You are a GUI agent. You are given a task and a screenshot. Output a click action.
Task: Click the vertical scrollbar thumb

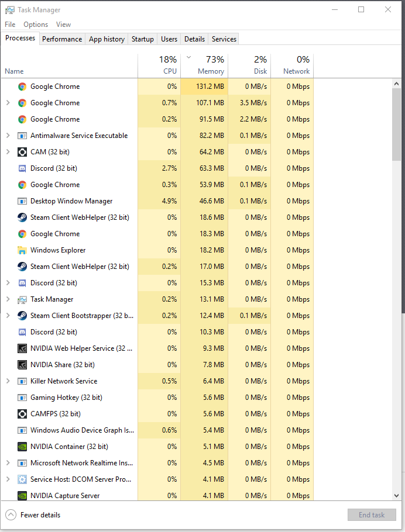[x=396, y=124]
